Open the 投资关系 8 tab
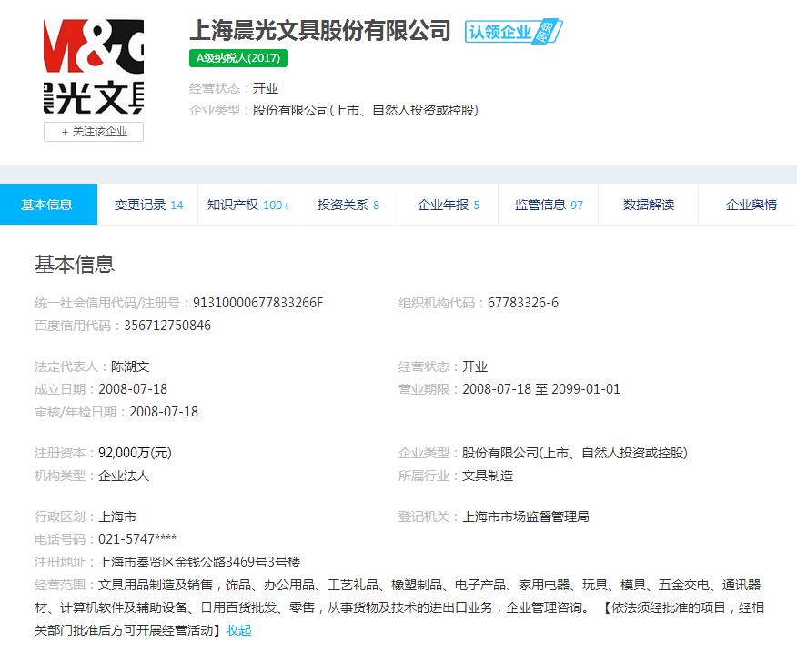797x672 pixels. coord(348,205)
